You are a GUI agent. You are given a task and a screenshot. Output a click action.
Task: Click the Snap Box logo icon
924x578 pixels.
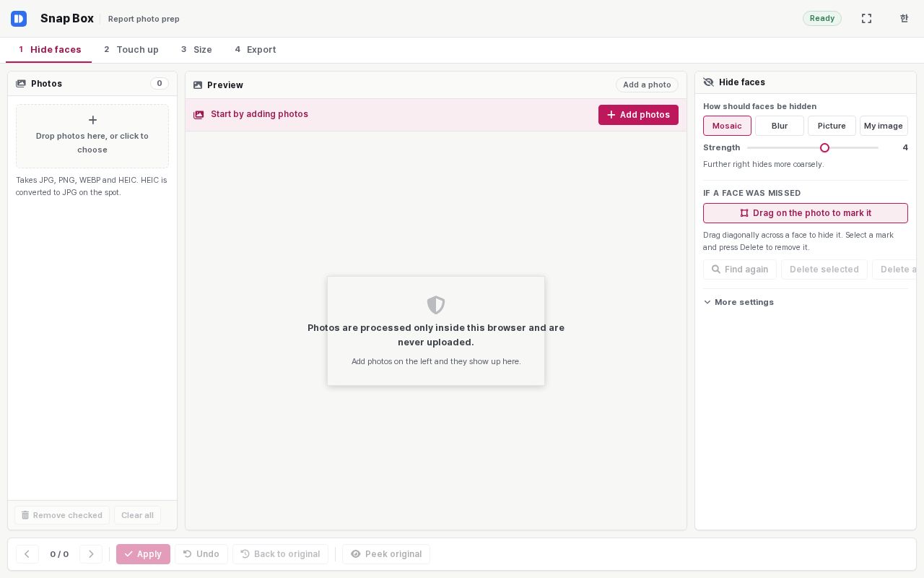tap(19, 19)
